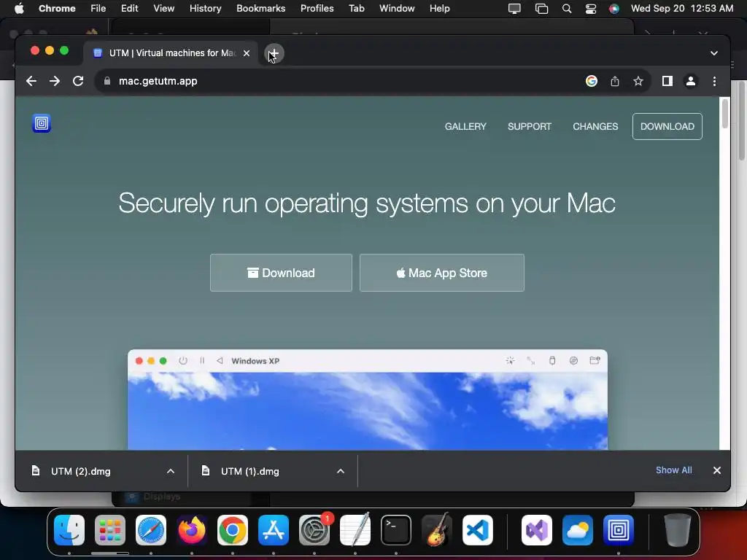
Task: Reload the mac.getutm.app page
Action: (x=78, y=81)
